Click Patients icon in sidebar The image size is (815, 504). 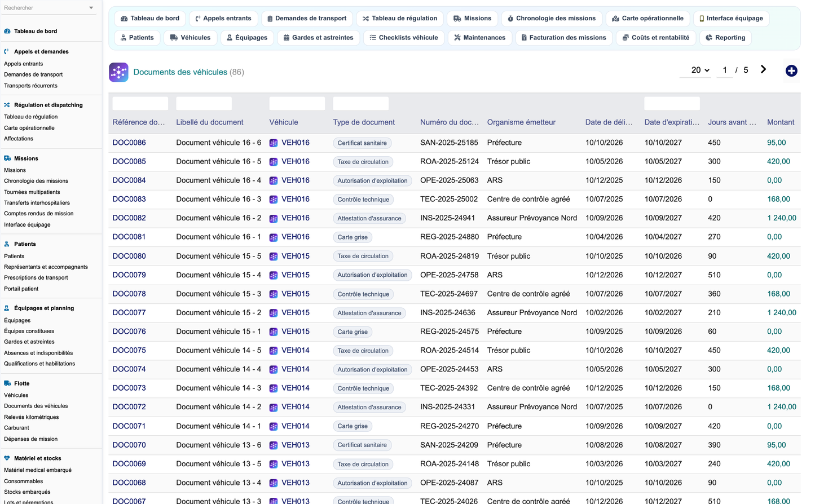point(7,244)
